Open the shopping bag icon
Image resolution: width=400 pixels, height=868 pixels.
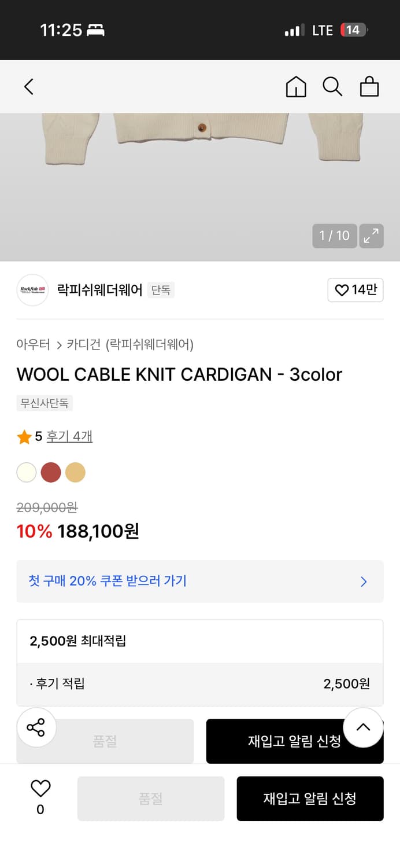tap(369, 86)
